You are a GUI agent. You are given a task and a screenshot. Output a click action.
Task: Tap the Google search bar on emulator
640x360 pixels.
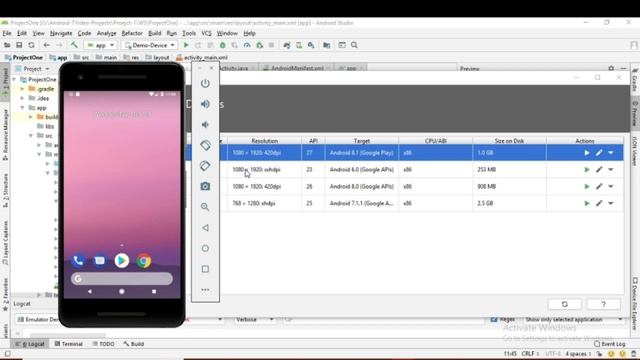[x=122, y=278]
